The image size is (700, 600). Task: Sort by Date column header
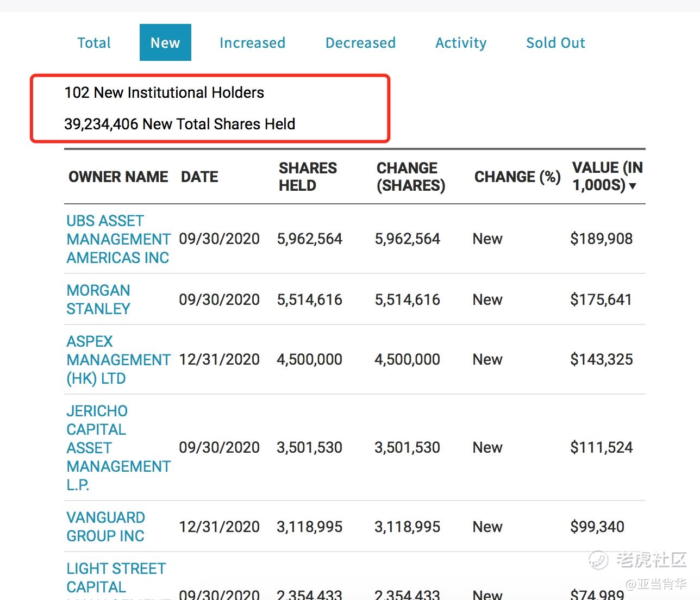click(x=199, y=177)
